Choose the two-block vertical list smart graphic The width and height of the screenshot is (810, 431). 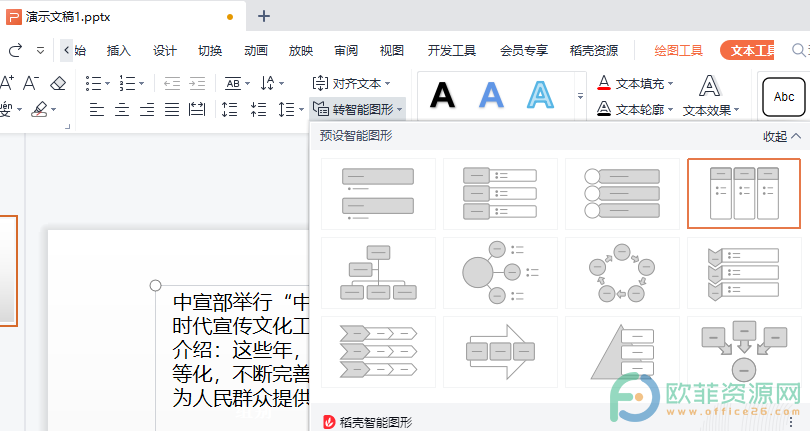pyautogui.click(x=378, y=194)
